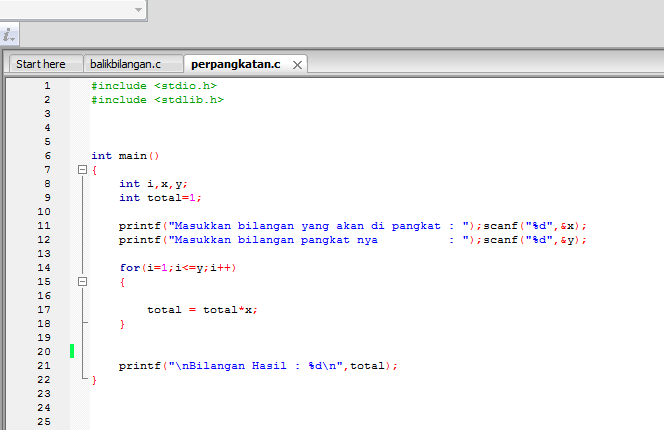Click the scanf("%d",&x); statement

(x=536, y=226)
